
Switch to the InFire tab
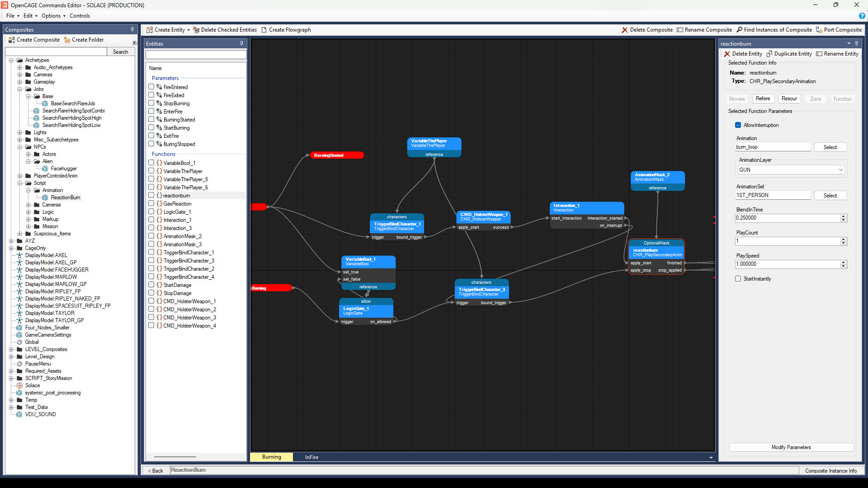tap(311, 457)
